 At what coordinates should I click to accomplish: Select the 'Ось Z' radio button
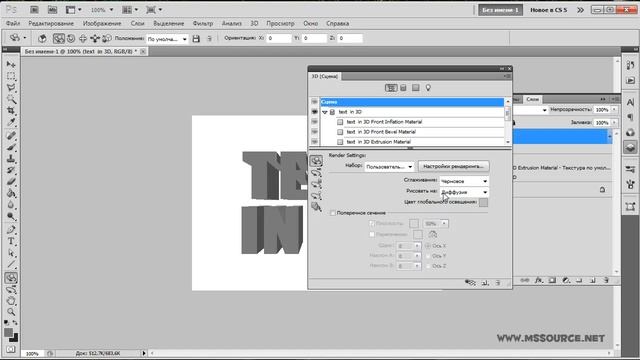click(428, 266)
